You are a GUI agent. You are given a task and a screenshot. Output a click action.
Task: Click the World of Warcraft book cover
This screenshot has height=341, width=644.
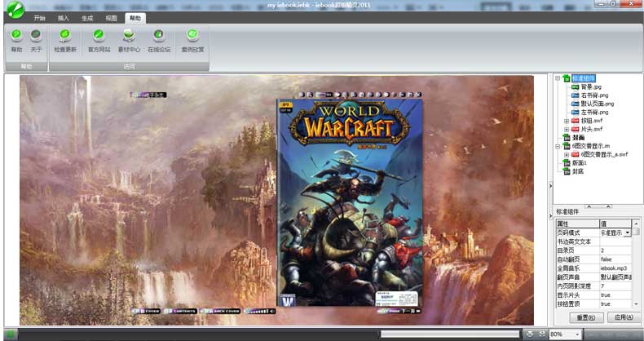(x=350, y=202)
